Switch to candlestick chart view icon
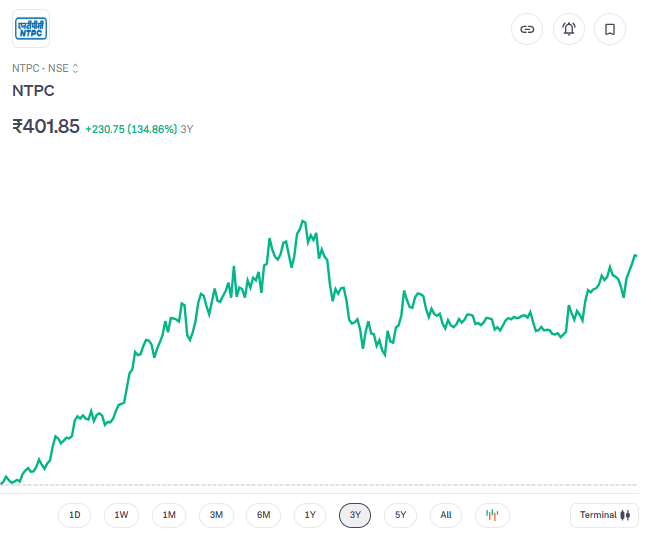 492,515
